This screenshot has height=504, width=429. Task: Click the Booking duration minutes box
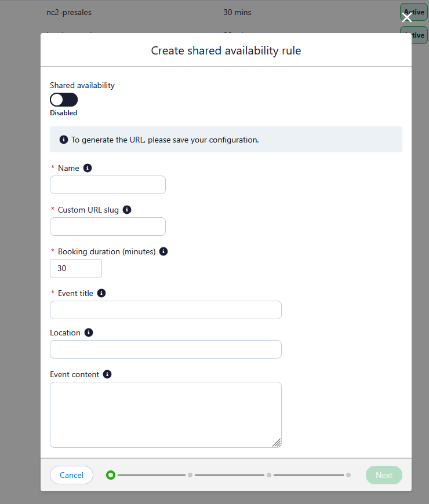click(76, 268)
